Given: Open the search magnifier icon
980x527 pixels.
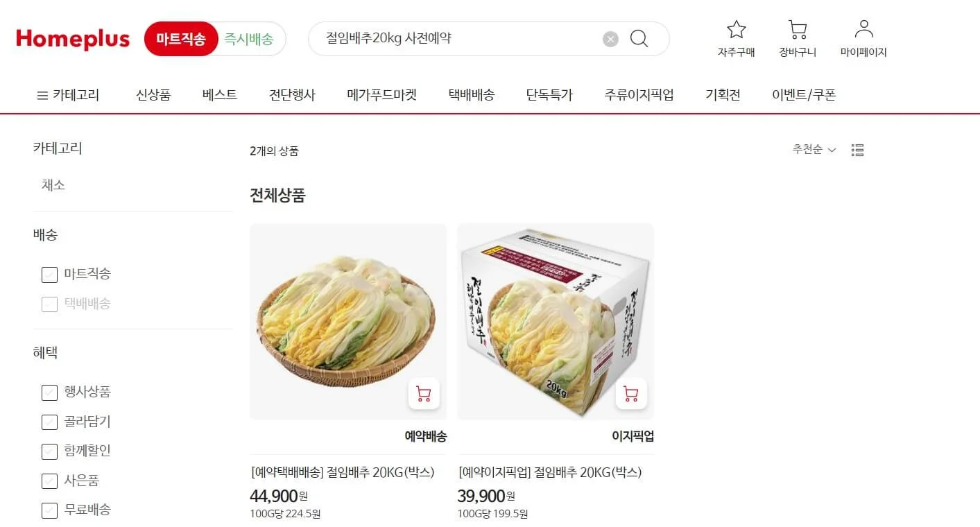Looking at the screenshot, I should [637, 39].
